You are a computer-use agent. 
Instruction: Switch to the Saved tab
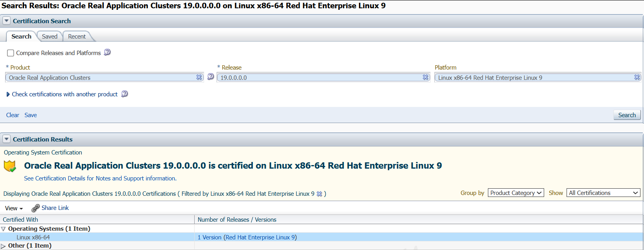(x=50, y=37)
